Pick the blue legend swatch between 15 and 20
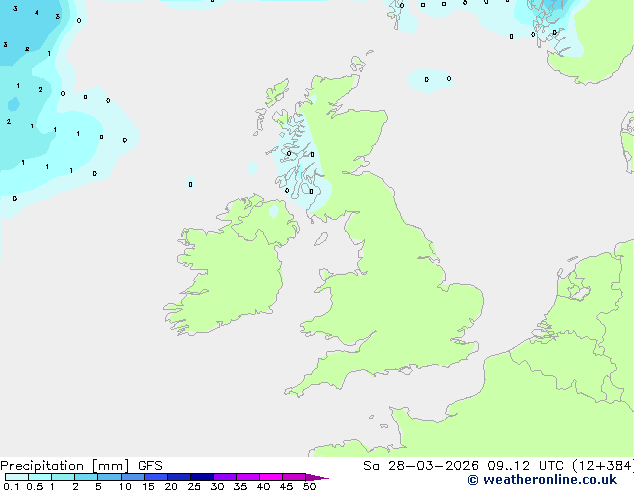 [156, 477]
